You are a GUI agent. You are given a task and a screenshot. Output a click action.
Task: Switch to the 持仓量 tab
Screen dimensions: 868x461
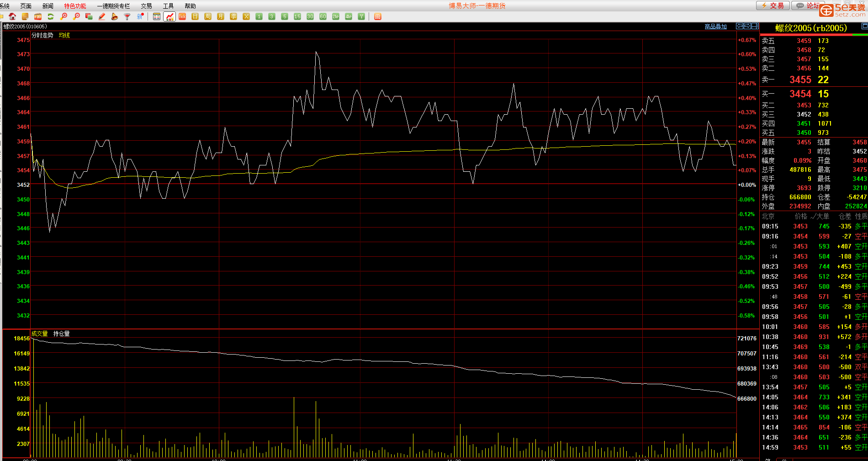[x=61, y=334]
